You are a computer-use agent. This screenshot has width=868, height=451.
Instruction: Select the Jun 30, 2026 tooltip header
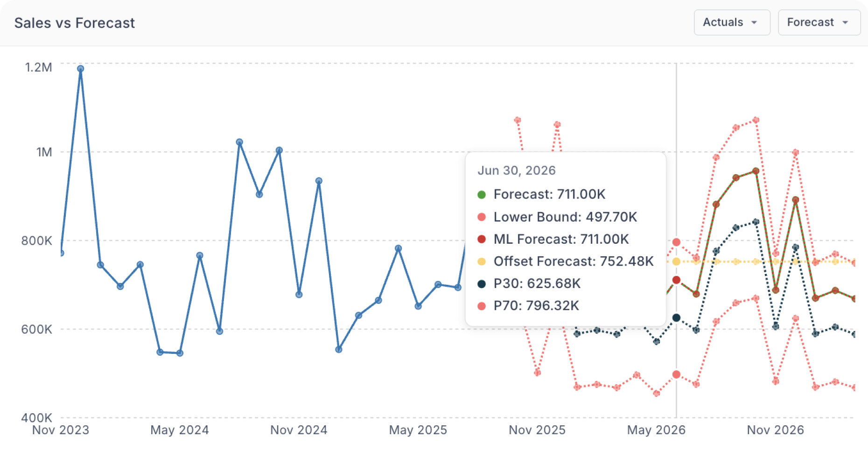(517, 170)
